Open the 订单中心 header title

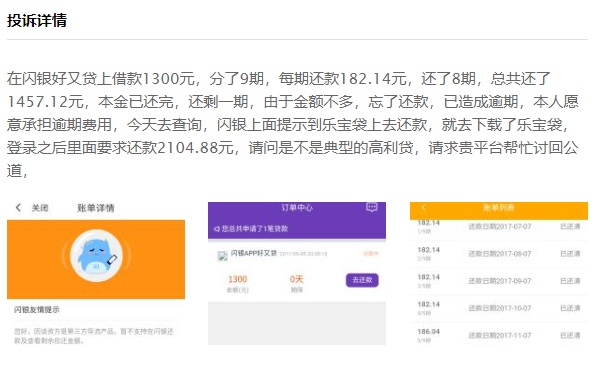click(x=297, y=208)
